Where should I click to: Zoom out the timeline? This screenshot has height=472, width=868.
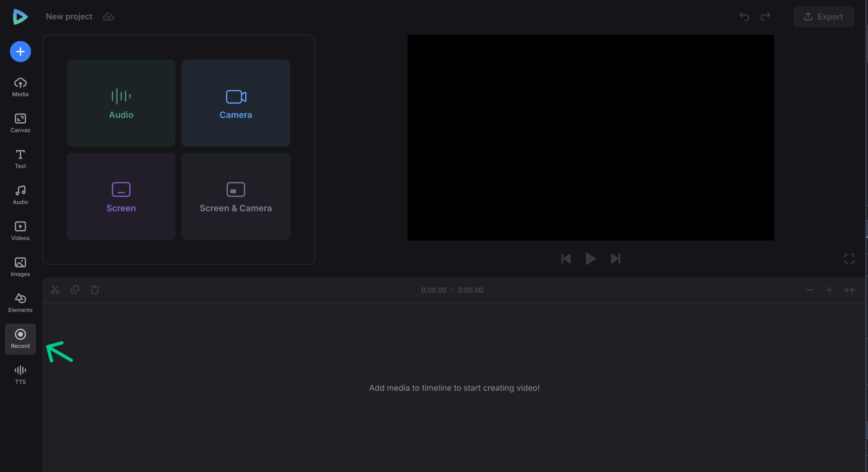click(x=810, y=290)
